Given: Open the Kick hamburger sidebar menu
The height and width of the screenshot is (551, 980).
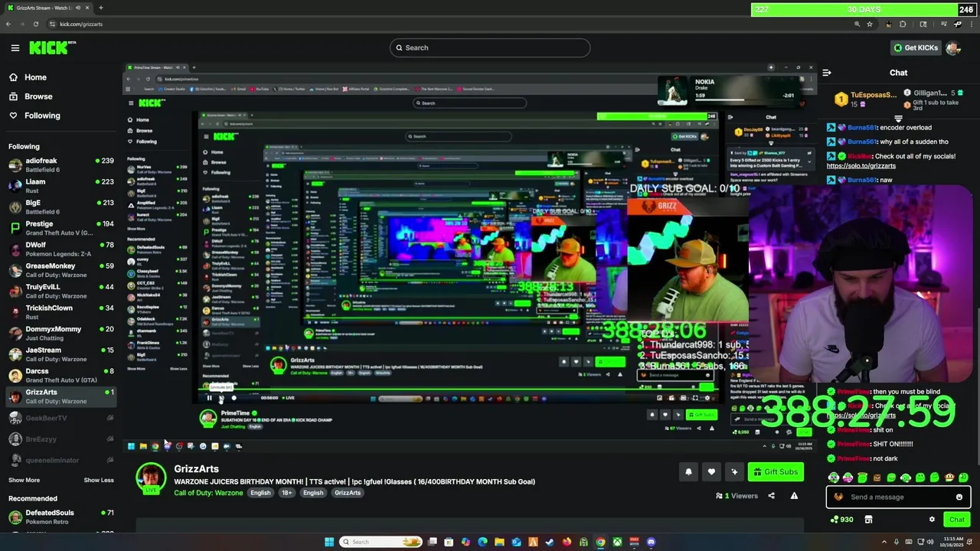Looking at the screenshot, I should point(15,47).
